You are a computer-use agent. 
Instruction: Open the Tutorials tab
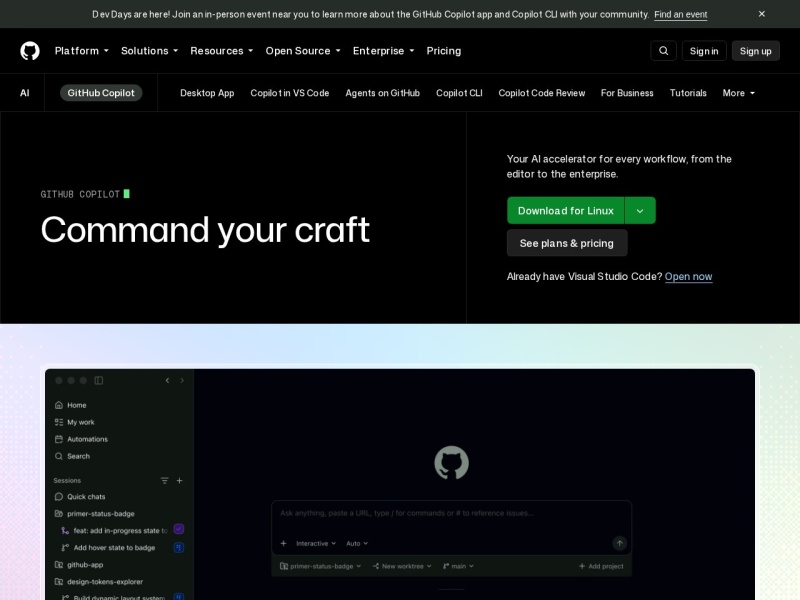click(688, 93)
